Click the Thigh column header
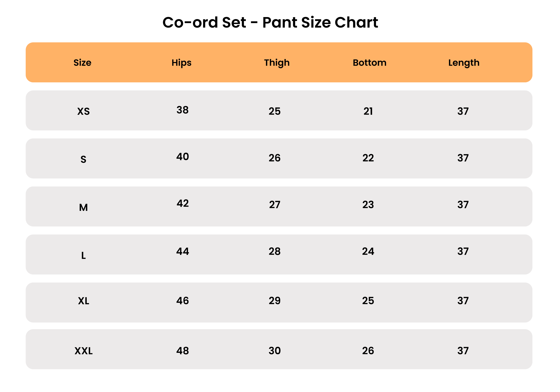The image size is (560, 392). coord(277,63)
